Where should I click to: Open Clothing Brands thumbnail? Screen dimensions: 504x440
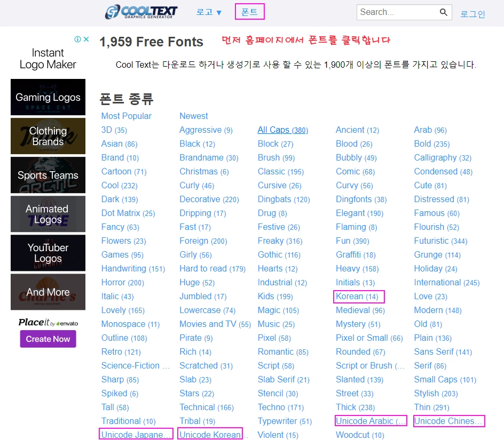point(48,136)
